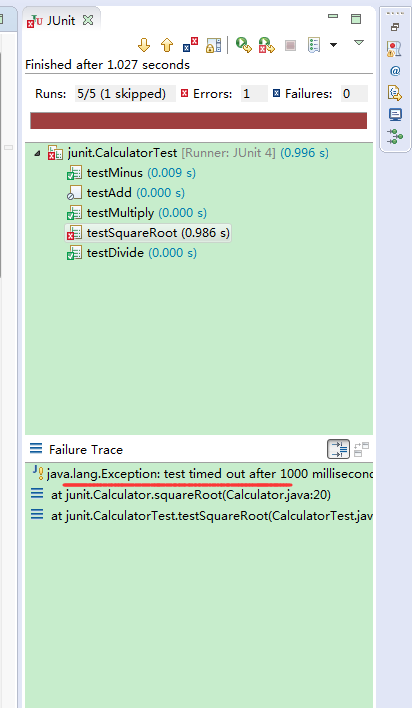Click testDivide passed test icon

pyautogui.click(x=74, y=253)
